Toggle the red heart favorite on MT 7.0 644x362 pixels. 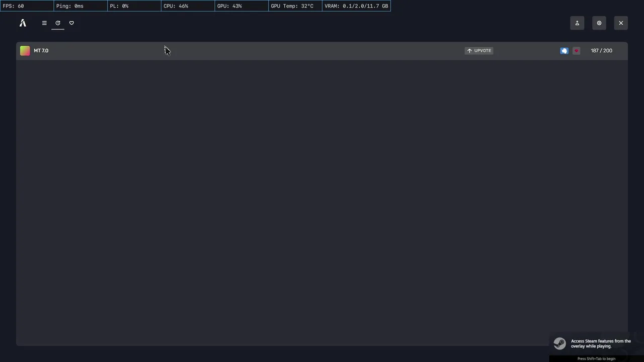[x=577, y=51]
